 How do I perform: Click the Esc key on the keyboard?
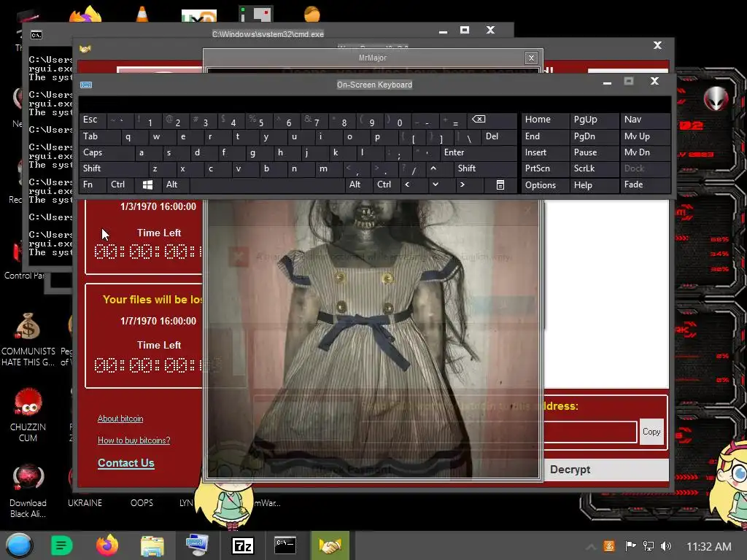click(93, 120)
